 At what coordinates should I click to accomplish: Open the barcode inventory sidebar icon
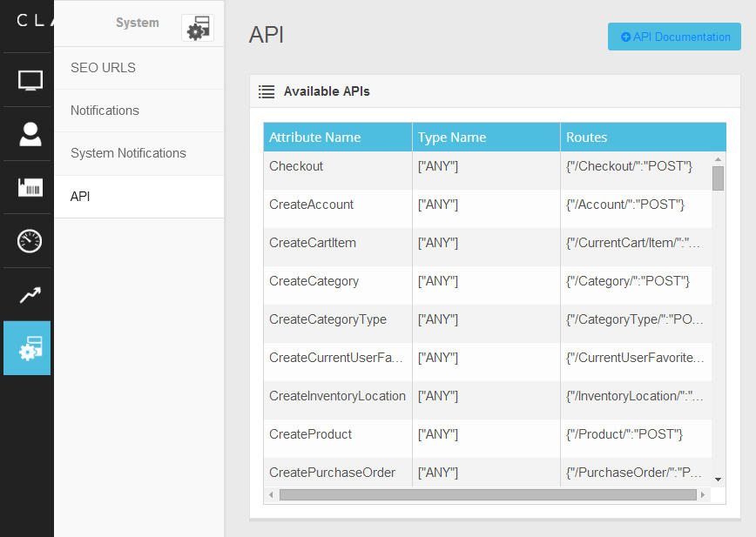(x=30, y=188)
